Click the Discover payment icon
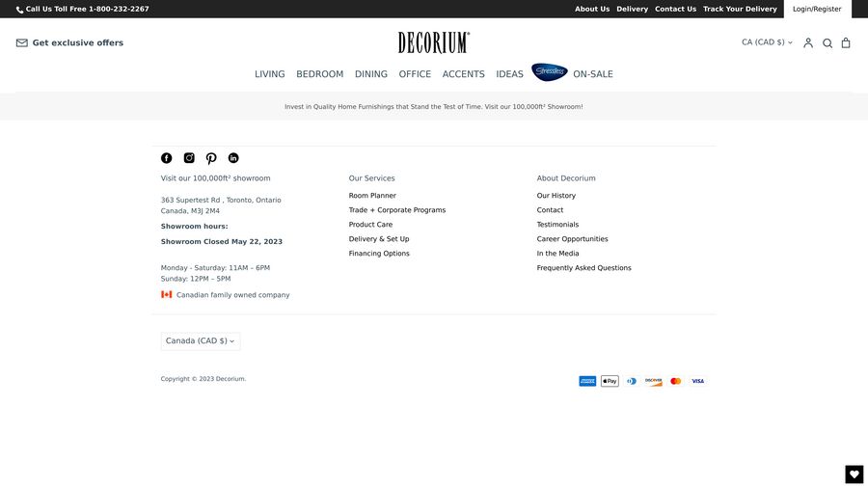This screenshot has height=488, width=868. (654, 381)
